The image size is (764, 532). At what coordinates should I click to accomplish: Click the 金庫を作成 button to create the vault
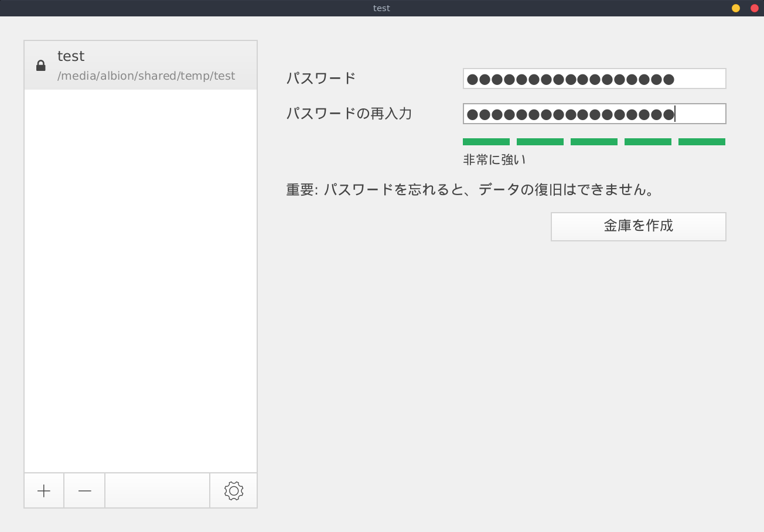pyautogui.click(x=638, y=226)
